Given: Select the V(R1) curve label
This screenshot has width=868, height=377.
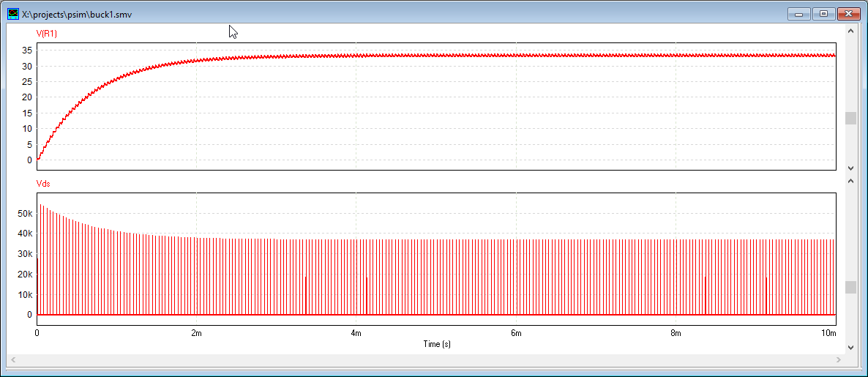Looking at the screenshot, I should [x=47, y=33].
